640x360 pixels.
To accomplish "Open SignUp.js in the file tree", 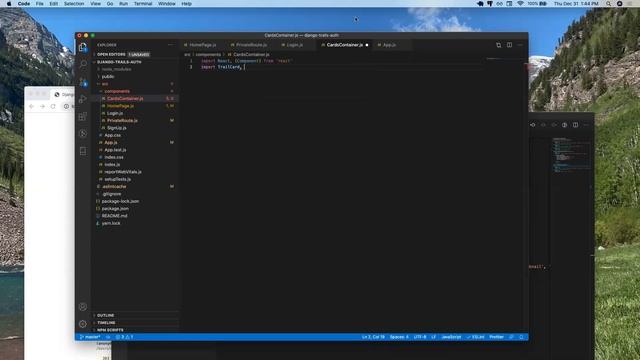I will click(x=116, y=128).
